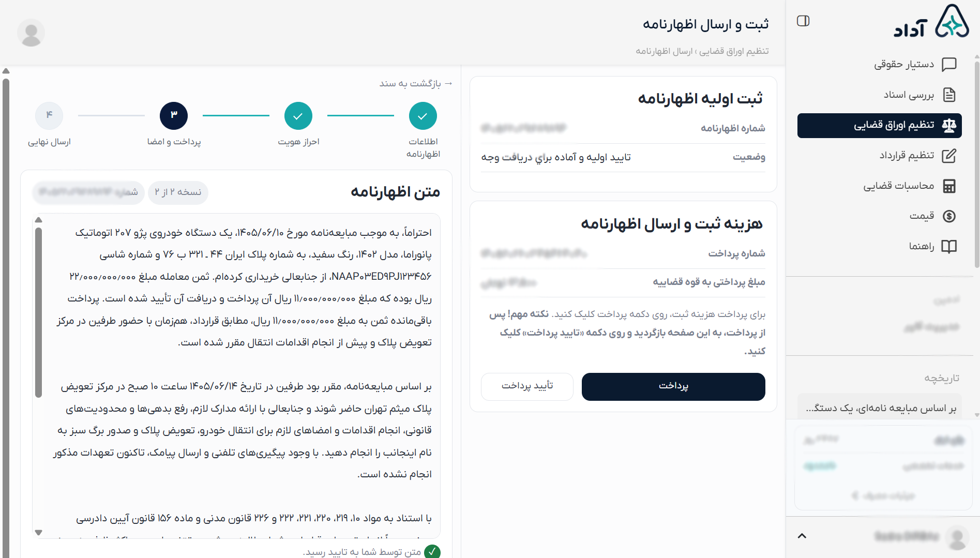Click the user avatar at top left

click(x=31, y=33)
